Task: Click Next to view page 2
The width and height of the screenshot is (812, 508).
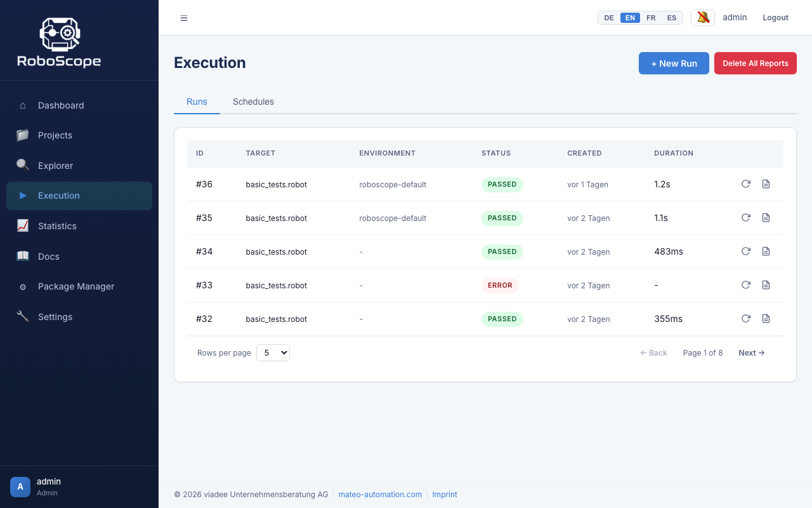Action: pyautogui.click(x=751, y=352)
